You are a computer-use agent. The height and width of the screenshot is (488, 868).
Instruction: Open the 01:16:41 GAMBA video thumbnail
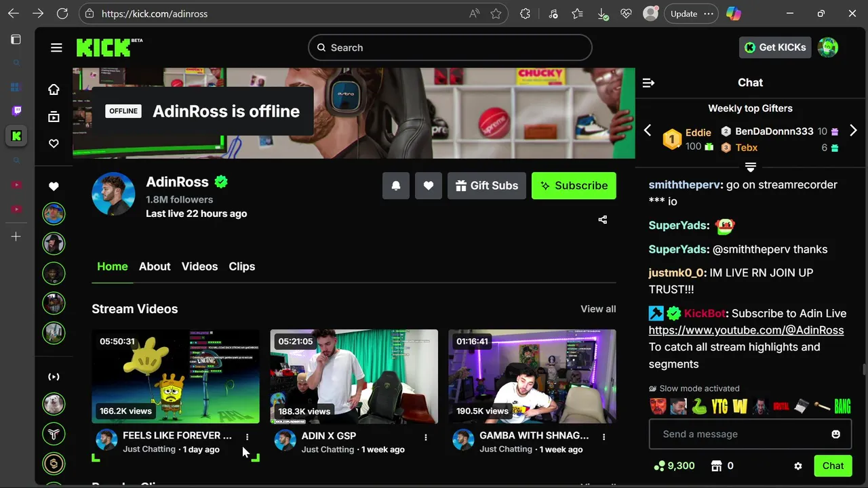coord(532,376)
